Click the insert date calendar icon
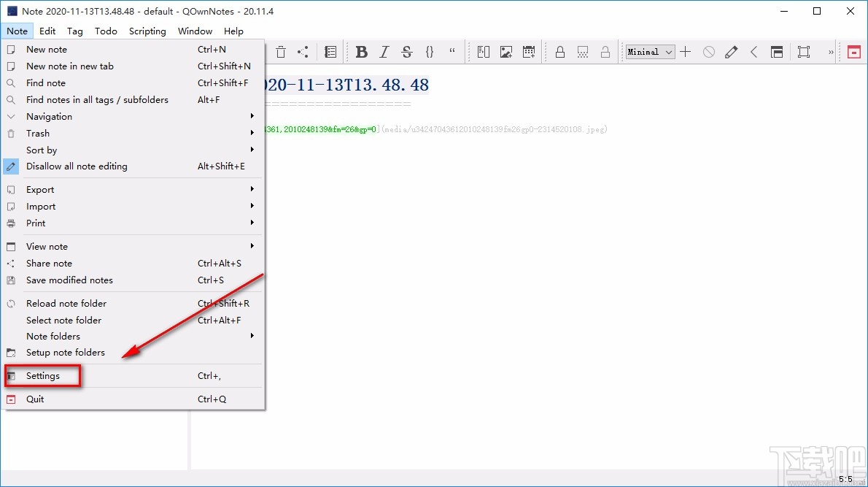The height and width of the screenshot is (487, 868). 529,52
